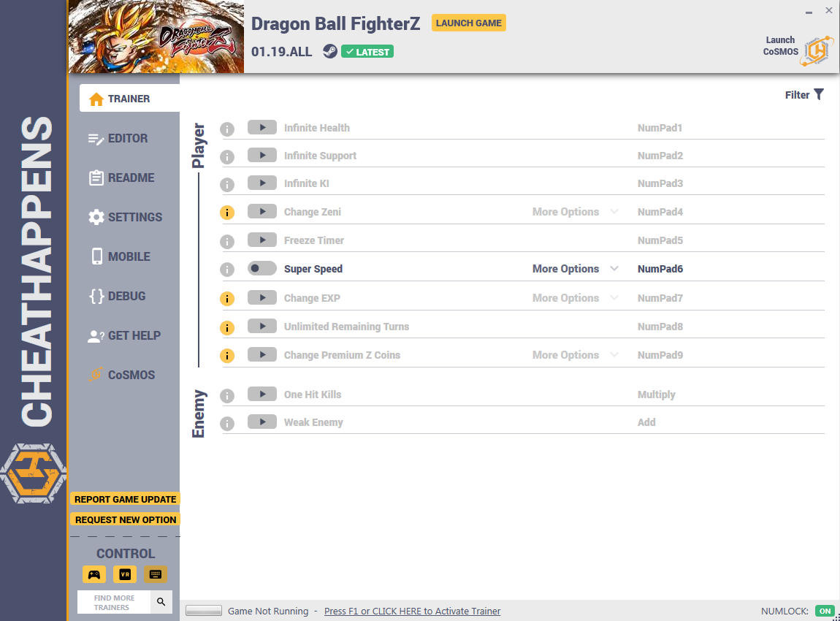Click the LATEST version badge
The image size is (840, 621).
(367, 52)
